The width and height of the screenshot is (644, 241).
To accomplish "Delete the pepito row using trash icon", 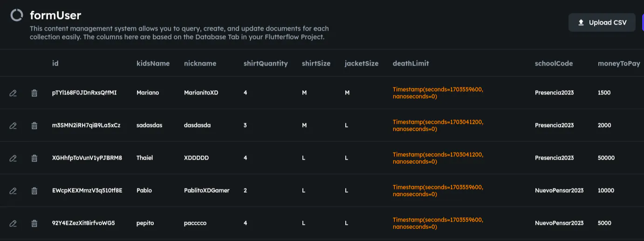I will 34,223.
